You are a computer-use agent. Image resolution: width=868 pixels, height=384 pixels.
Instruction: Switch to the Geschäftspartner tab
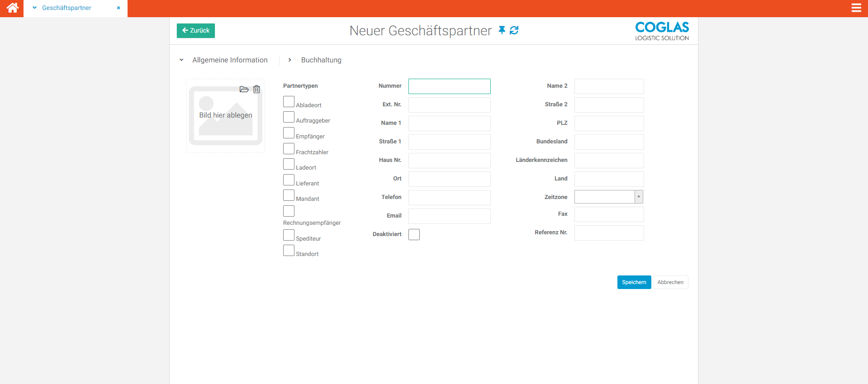[x=66, y=8]
